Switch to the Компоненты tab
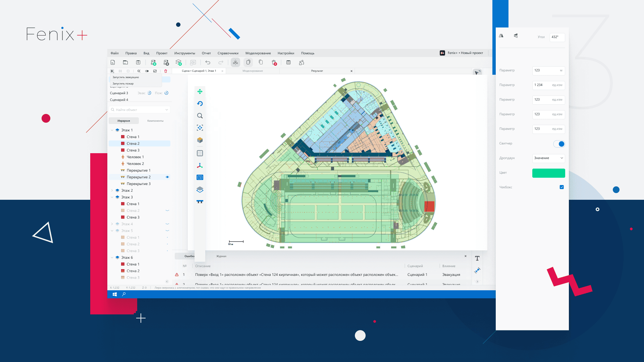This screenshot has width=644, height=362. point(155,121)
